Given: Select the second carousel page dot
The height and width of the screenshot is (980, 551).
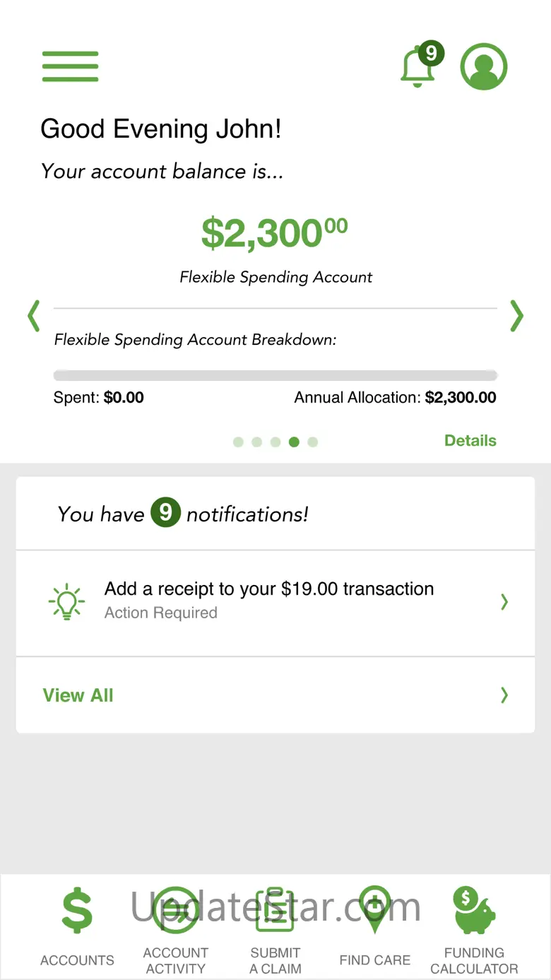Looking at the screenshot, I should 256,442.
